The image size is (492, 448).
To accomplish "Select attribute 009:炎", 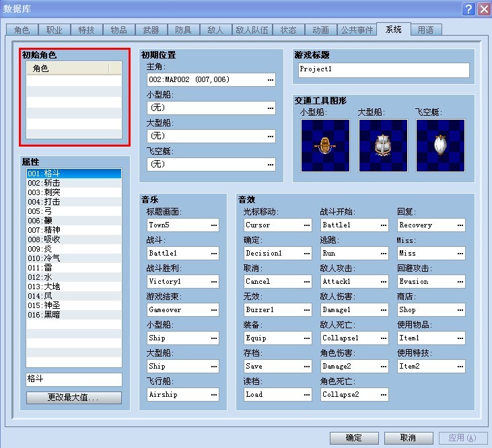I will coord(74,249).
